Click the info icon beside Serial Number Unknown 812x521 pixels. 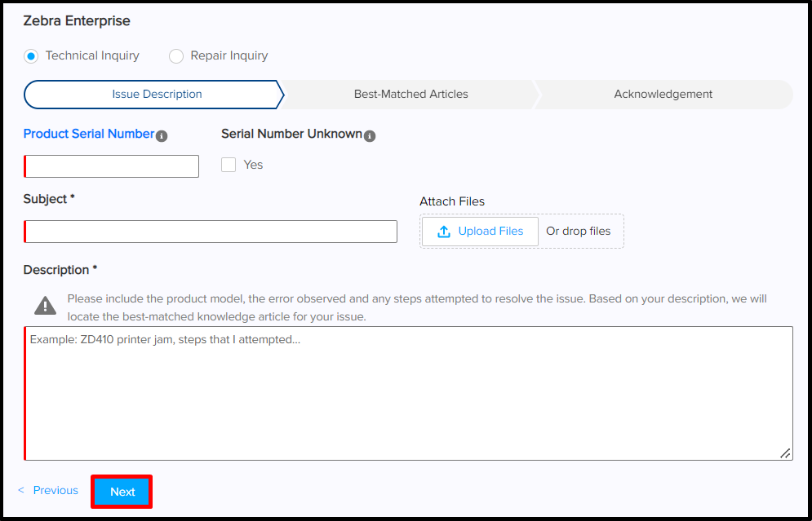pos(370,135)
